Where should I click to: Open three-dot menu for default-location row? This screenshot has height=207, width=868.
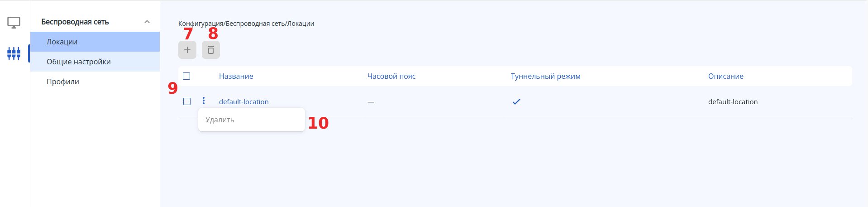tap(204, 101)
